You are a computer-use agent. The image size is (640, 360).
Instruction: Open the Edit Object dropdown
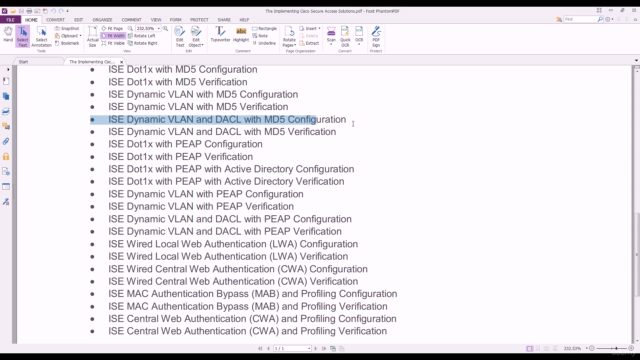(x=196, y=36)
